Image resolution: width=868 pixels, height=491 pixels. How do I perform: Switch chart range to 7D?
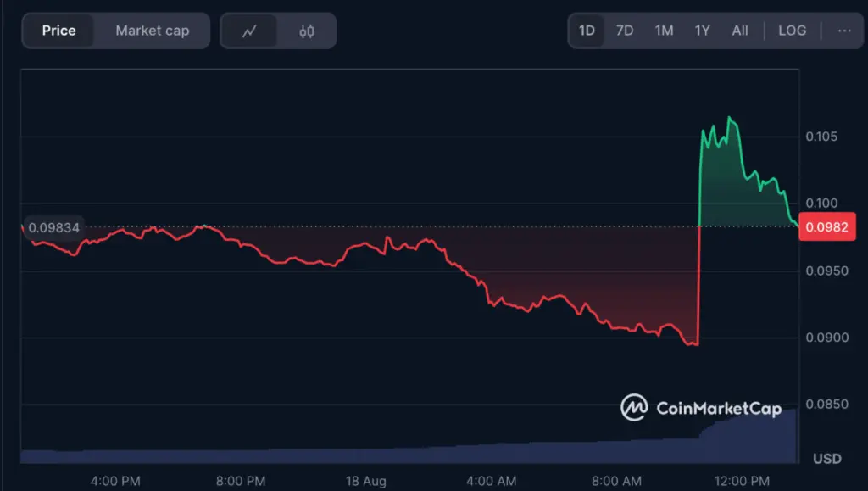click(625, 30)
